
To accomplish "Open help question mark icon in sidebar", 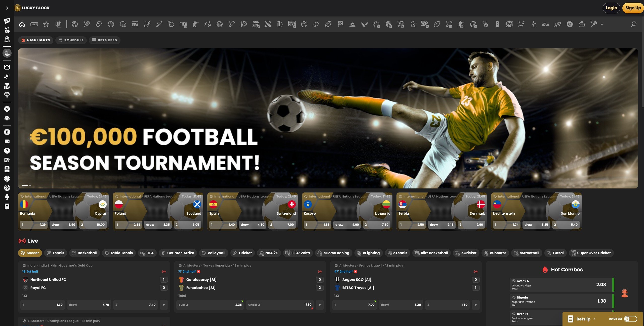I will [x=7, y=151].
